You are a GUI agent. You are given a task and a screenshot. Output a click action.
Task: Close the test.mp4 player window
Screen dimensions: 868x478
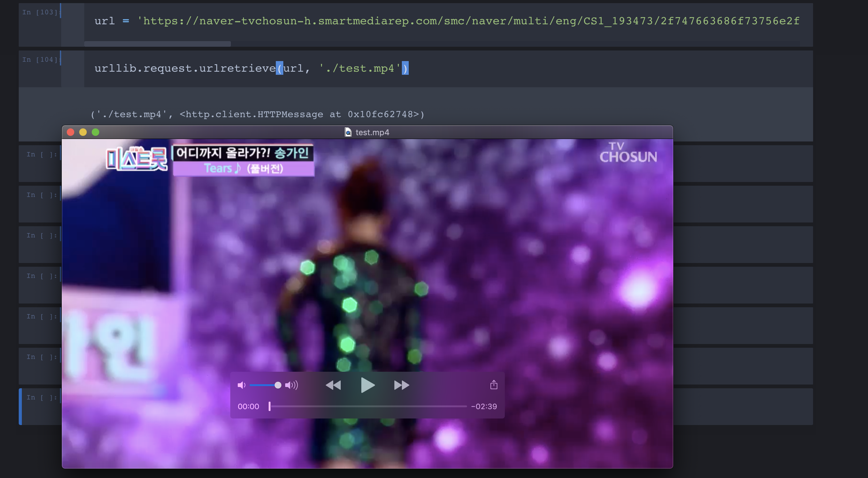point(71,132)
